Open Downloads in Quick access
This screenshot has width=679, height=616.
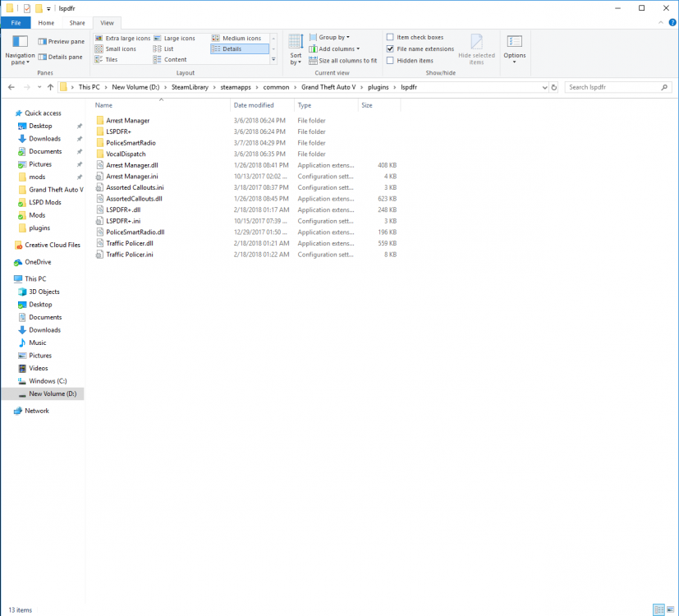(x=44, y=139)
